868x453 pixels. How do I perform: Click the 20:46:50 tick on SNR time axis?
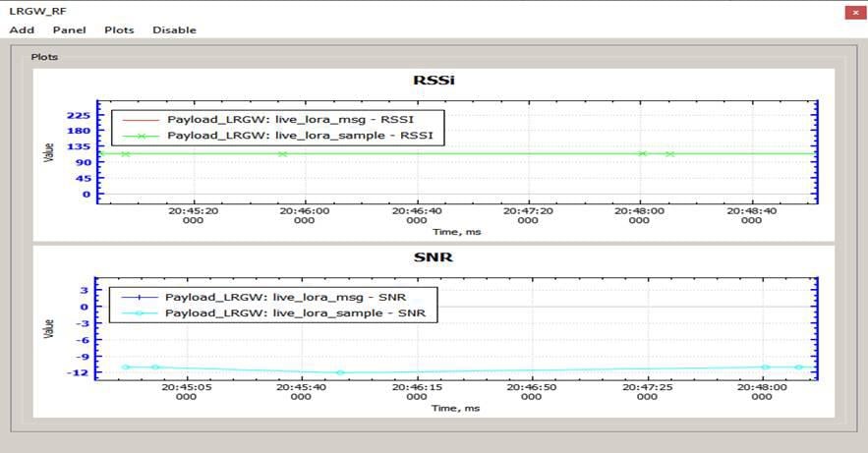(x=533, y=392)
